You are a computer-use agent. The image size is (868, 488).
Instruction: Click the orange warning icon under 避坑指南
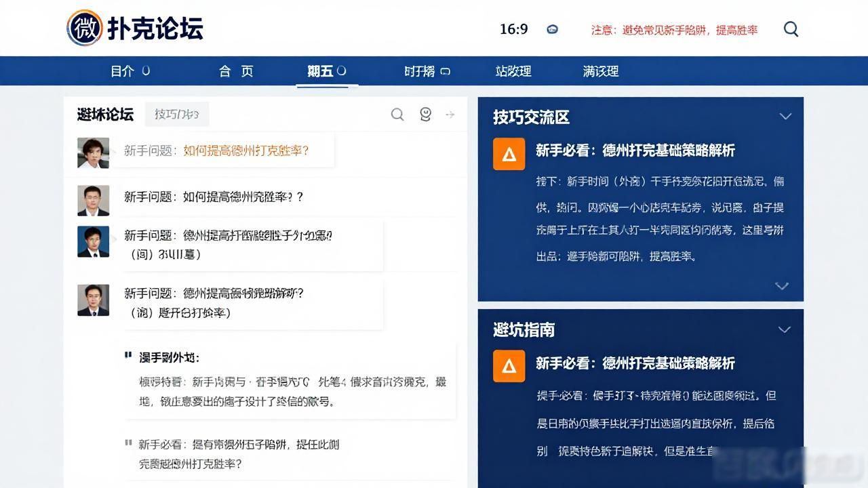(509, 366)
